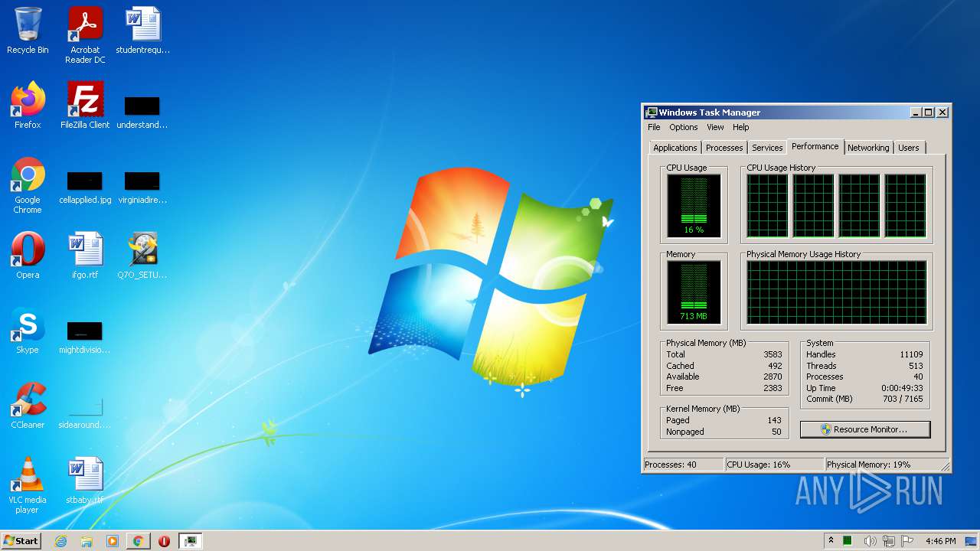Viewport: 980px width, 551px height.
Task: Switch to the Processes tab
Action: [724, 148]
